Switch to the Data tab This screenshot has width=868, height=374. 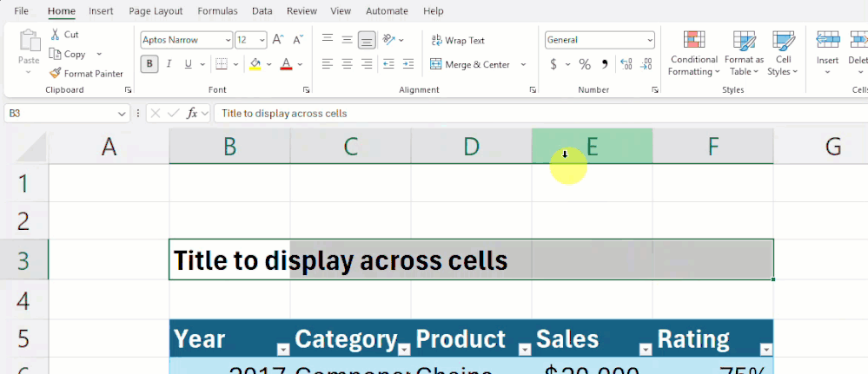click(262, 10)
